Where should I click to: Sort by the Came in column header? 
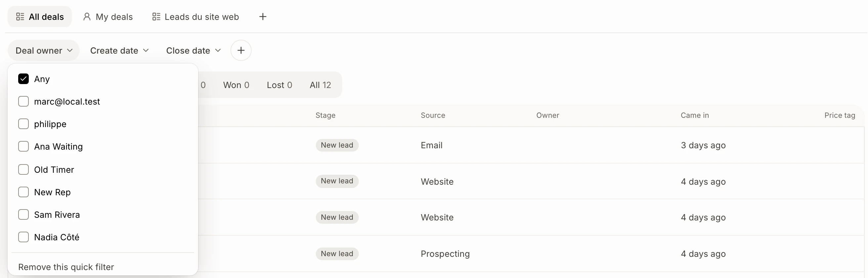click(694, 116)
